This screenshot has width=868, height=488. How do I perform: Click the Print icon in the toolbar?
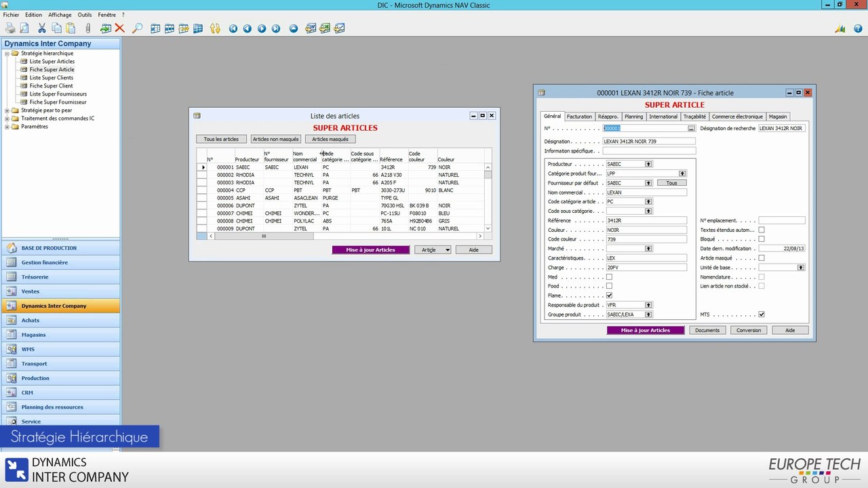(x=10, y=28)
